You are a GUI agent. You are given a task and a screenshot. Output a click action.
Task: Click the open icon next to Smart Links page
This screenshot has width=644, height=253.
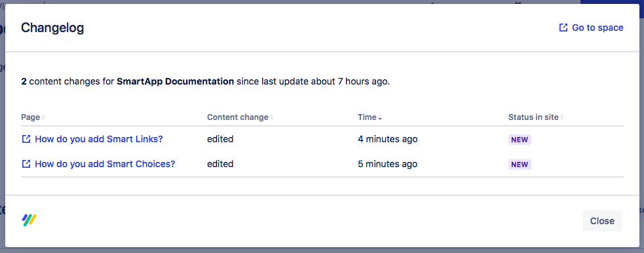[26, 139]
